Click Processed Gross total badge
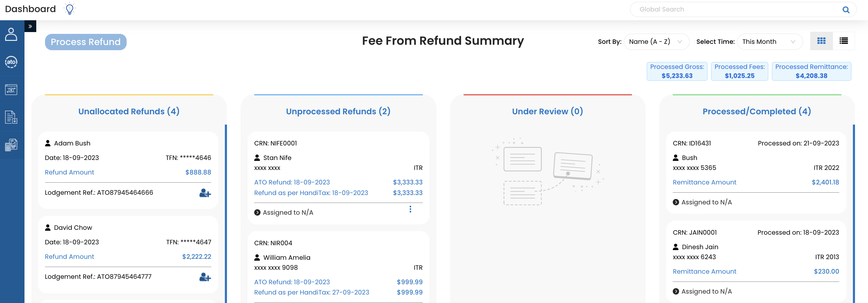Image resolution: width=868 pixels, height=303 pixels. [x=677, y=71]
